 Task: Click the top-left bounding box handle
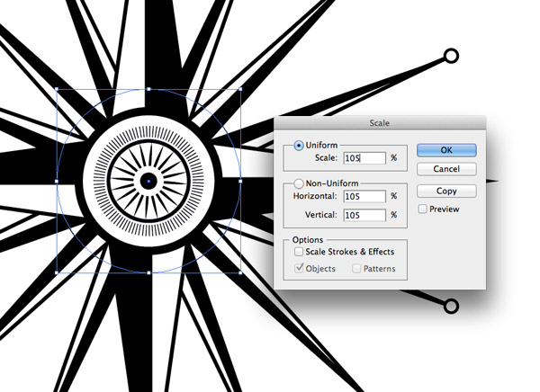pos(57,90)
